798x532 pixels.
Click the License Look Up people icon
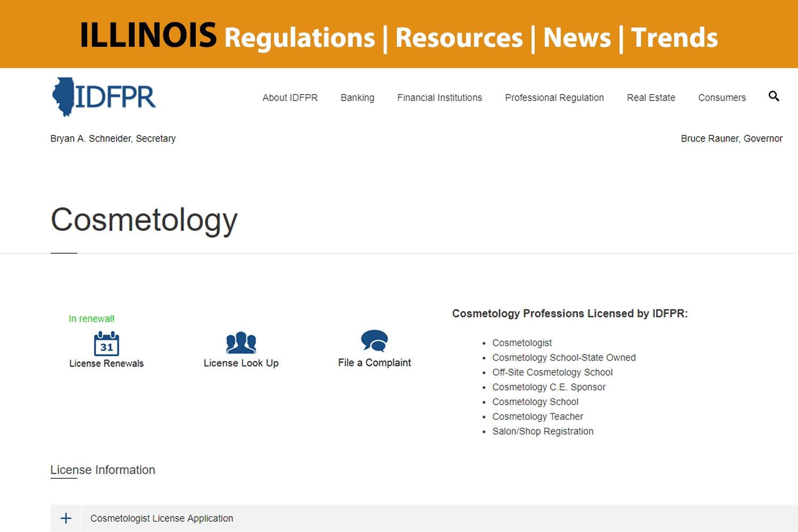click(241, 343)
